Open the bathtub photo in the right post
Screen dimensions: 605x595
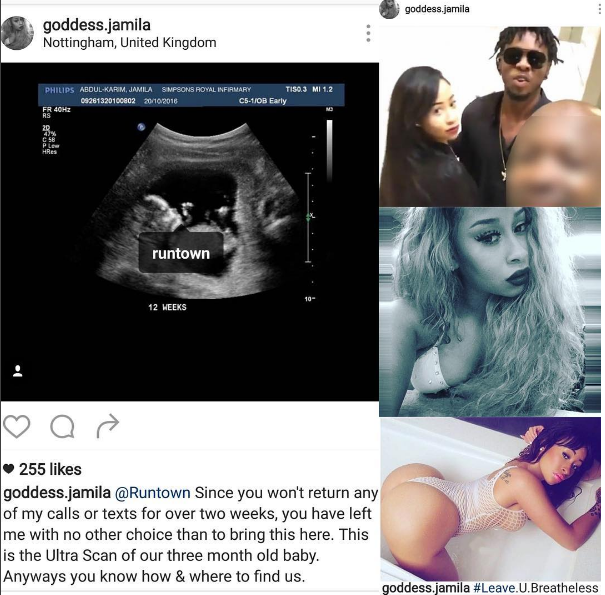click(x=490, y=499)
